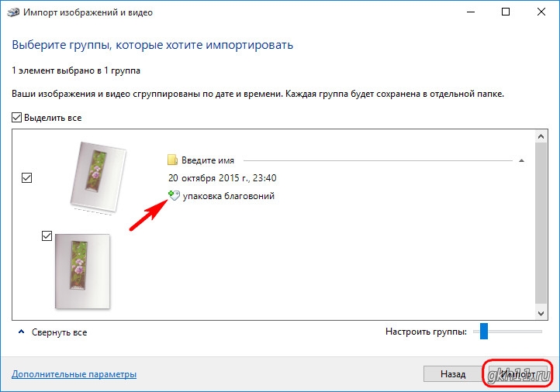Uncheck the group checkbox beside first thumbnail
The width and height of the screenshot is (560, 392).
[x=27, y=178]
